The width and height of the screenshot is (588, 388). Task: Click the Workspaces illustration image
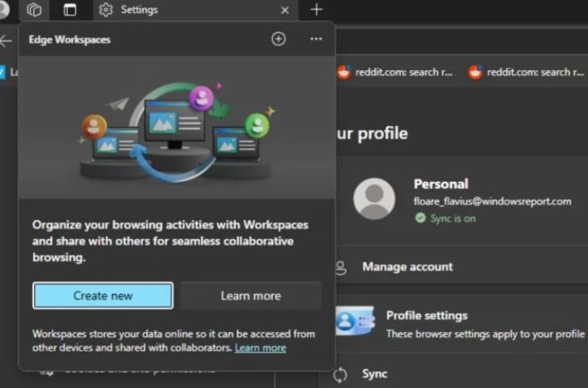point(177,128)
